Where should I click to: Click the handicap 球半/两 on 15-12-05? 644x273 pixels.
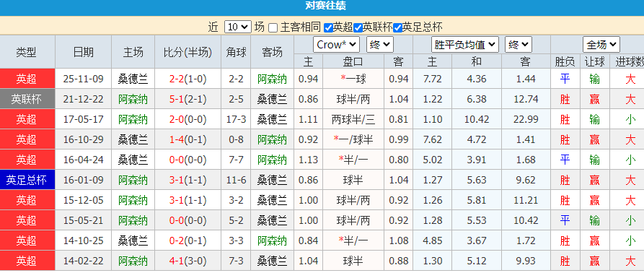[353, 200]
